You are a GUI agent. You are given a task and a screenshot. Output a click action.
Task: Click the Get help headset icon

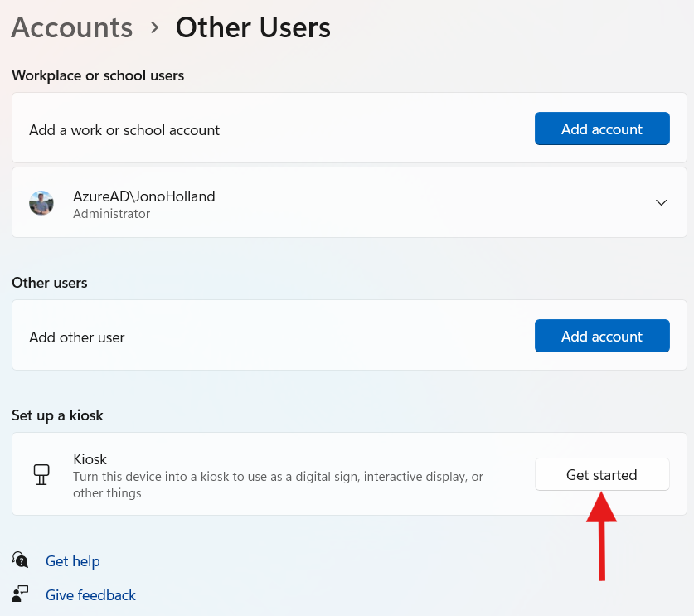pyautogui.click(x=21, y=560)
